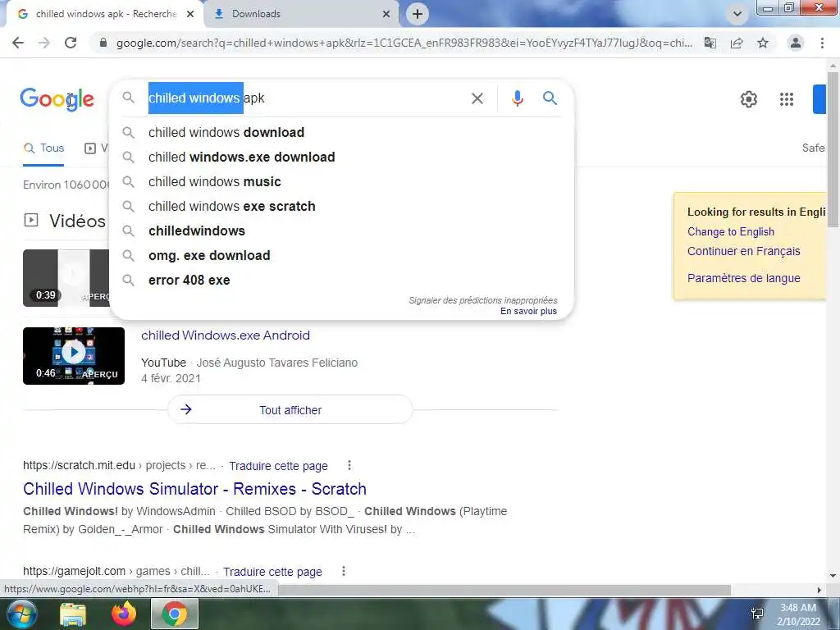
Task: Open chilled Windows.exe Android video link
Action: click(226, 336)
